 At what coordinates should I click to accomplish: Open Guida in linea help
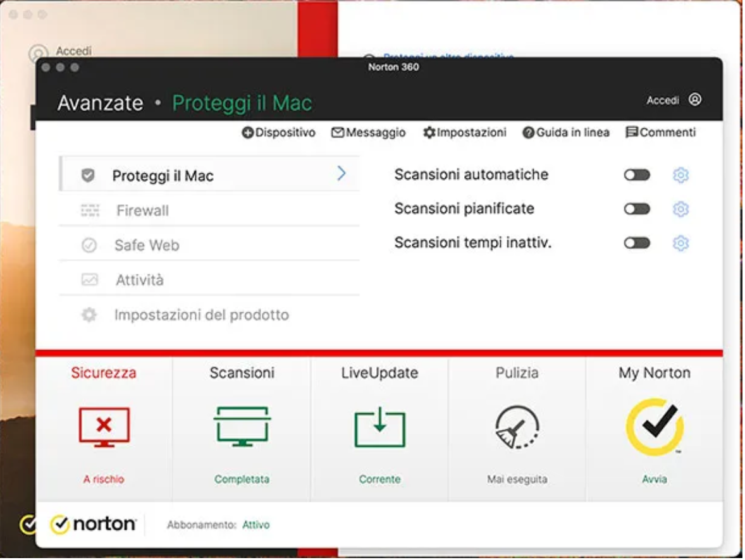[565, 133]
